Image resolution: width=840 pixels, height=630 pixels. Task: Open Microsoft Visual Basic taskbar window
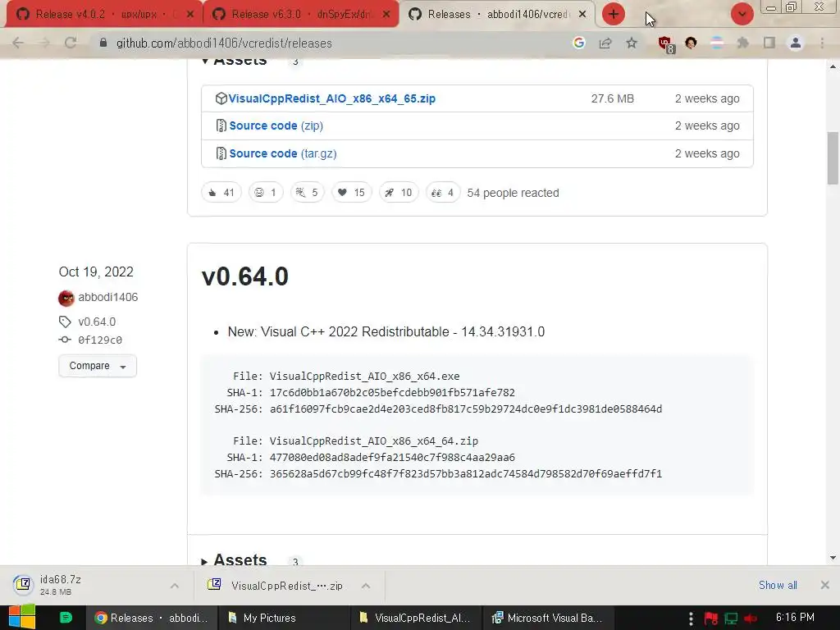tap(548, 618)
